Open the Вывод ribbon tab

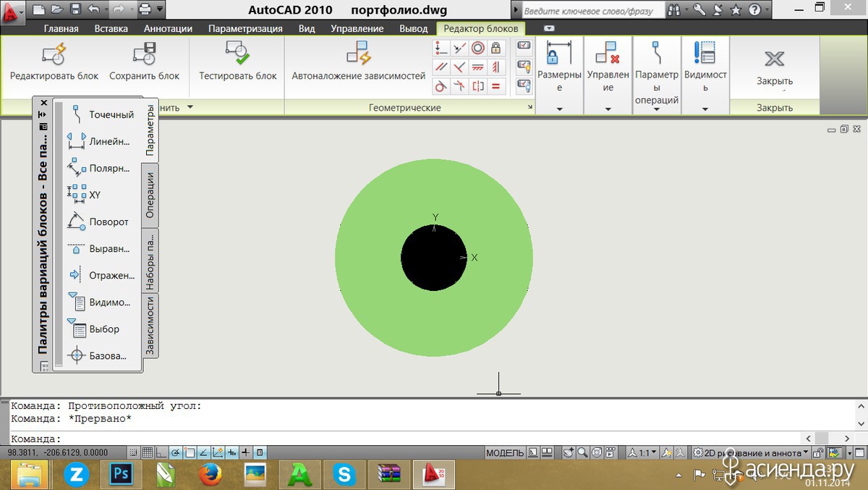[x=414, y=28]
